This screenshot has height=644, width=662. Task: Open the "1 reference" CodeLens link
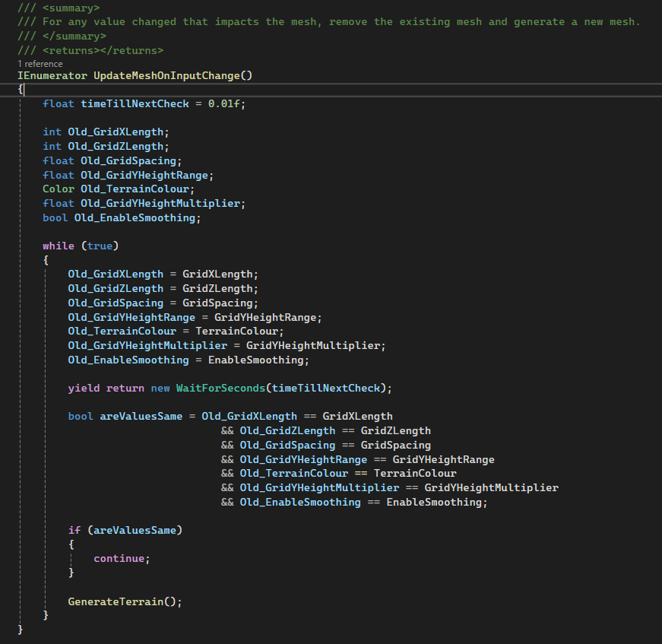pyautogui.click(x=40, y=64)
